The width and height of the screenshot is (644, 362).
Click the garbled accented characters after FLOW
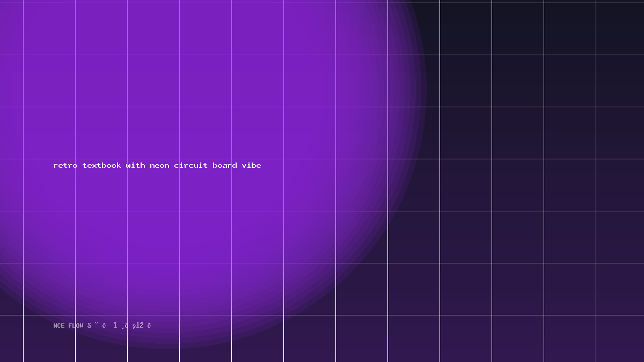pyautogui.click(x=119, y=326)
